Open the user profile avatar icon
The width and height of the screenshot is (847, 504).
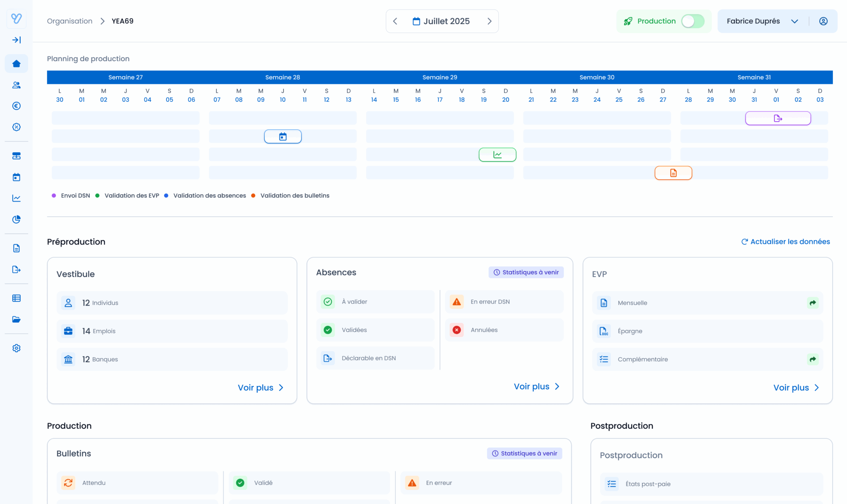click(823, 21)
